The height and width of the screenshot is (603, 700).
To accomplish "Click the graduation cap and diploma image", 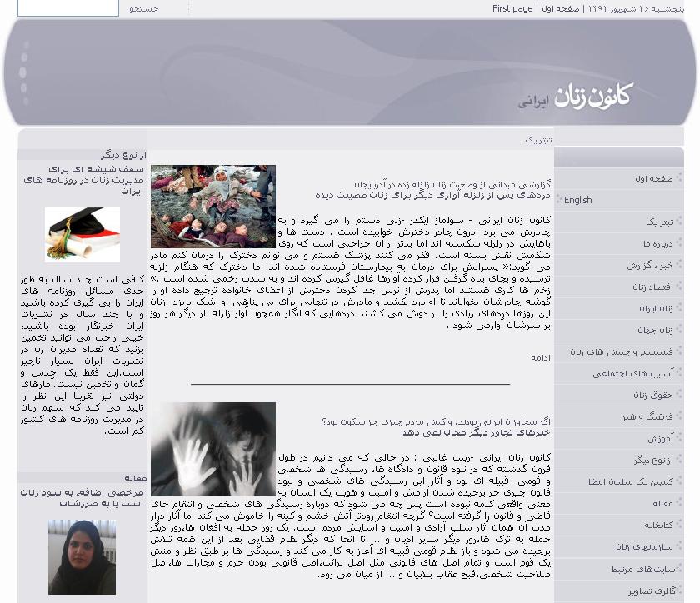I will tap(82, 235).
